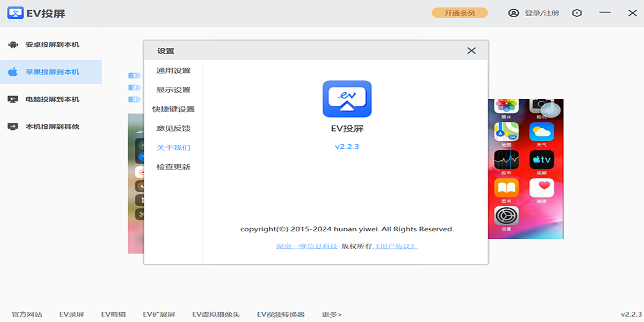644x322 pixels.
Task: Click the EV投屏 app logo in title bar
Action: pos(16,13)
